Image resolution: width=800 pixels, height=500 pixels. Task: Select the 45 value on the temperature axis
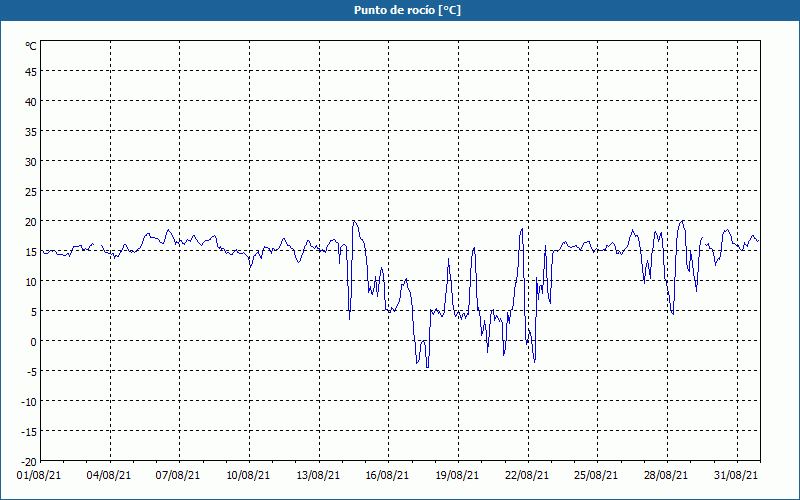[31, 72]
